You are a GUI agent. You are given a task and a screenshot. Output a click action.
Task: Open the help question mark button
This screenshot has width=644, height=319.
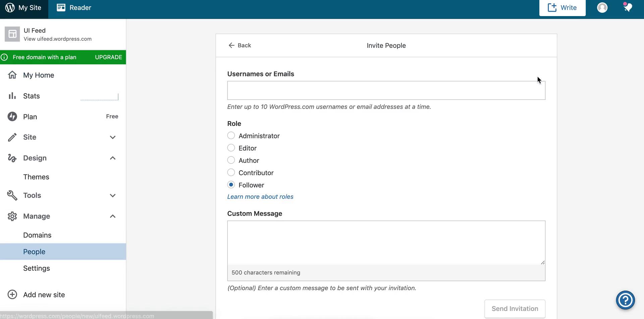[x=625, y=300]
